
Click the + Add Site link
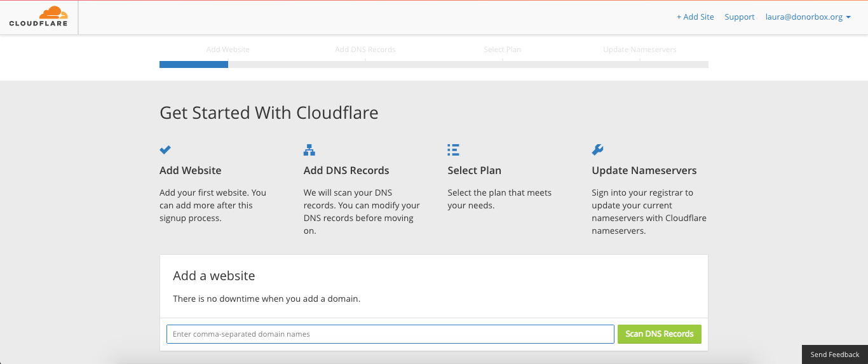click(695, 17)
